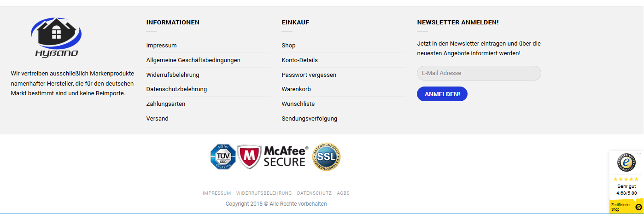Go to the Shop page
The image size is (644, 214).
288,46
